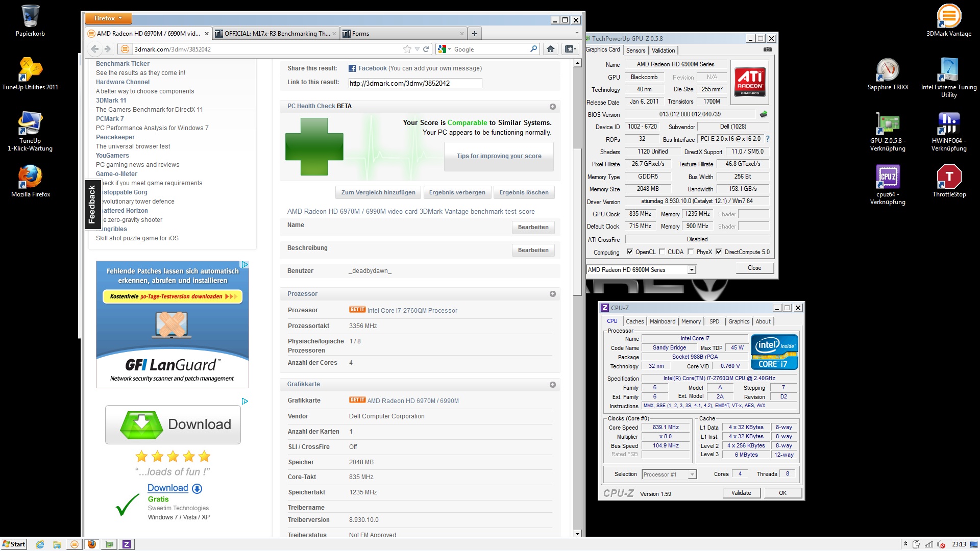
Task: Open list all tabs dropdown
Action: coord(577,33)
